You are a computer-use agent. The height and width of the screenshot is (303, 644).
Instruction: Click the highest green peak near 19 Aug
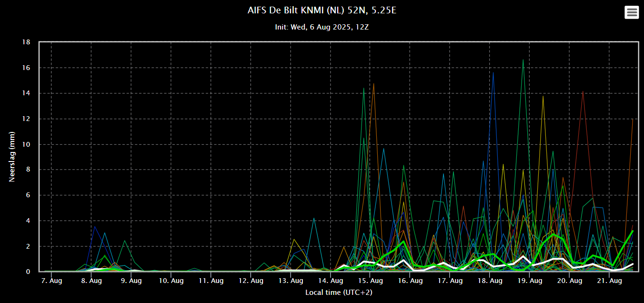pos(523,60)
